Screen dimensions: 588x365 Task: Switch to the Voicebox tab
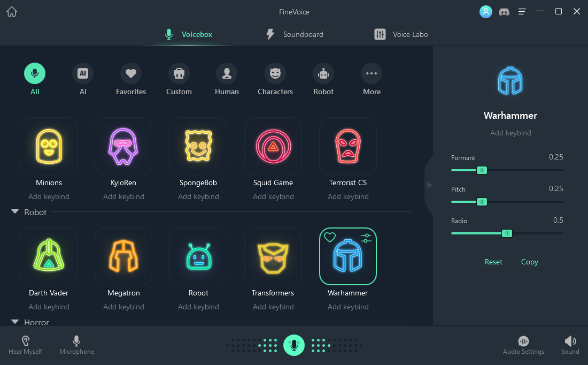click(189, 34)
